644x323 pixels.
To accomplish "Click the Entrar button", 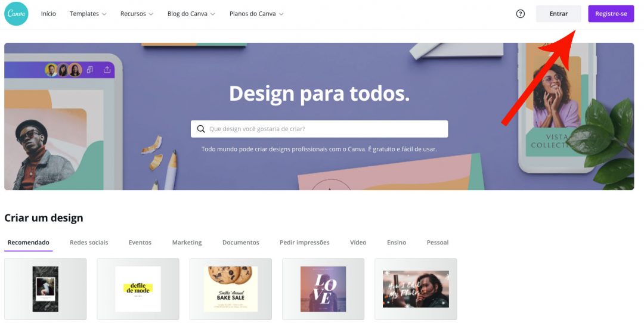I will point(559,14).
